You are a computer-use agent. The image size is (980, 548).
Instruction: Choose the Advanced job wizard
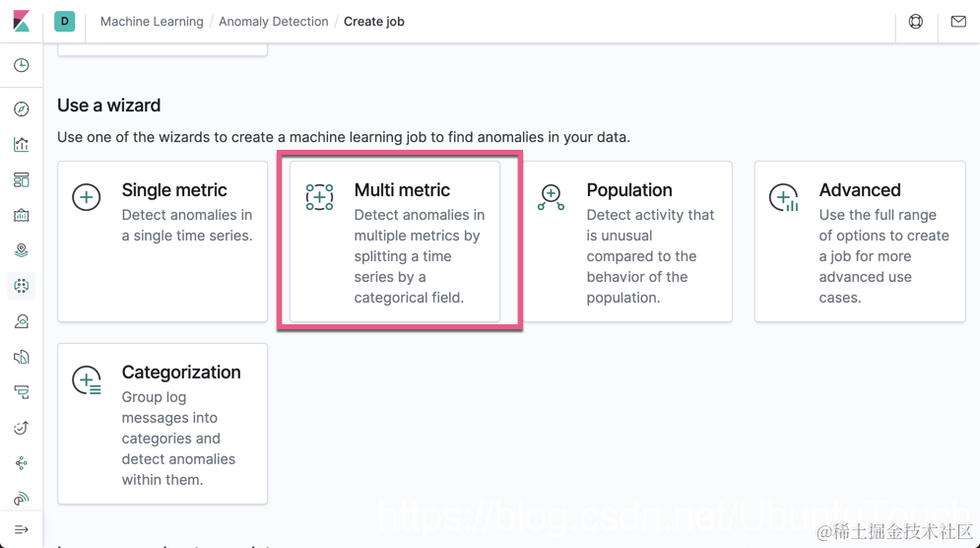click(x=860, y=241)
